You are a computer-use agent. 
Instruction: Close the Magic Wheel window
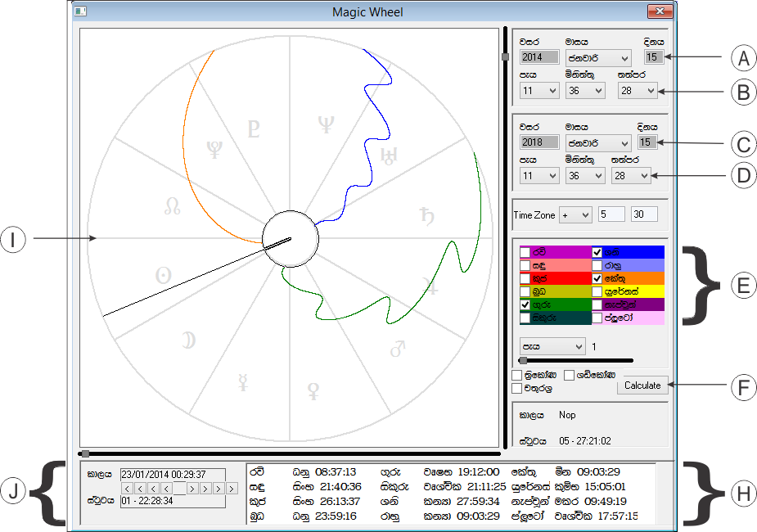click(660, 11)
